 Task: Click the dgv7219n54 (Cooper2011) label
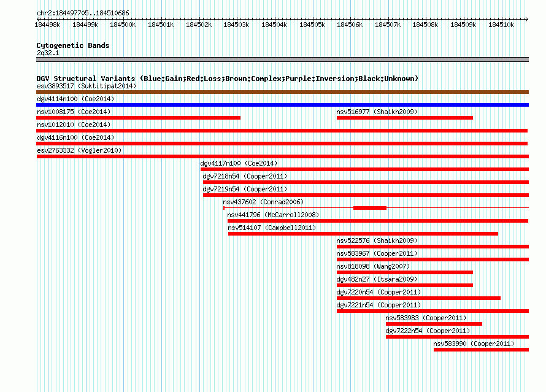click(x=245, y=189)
